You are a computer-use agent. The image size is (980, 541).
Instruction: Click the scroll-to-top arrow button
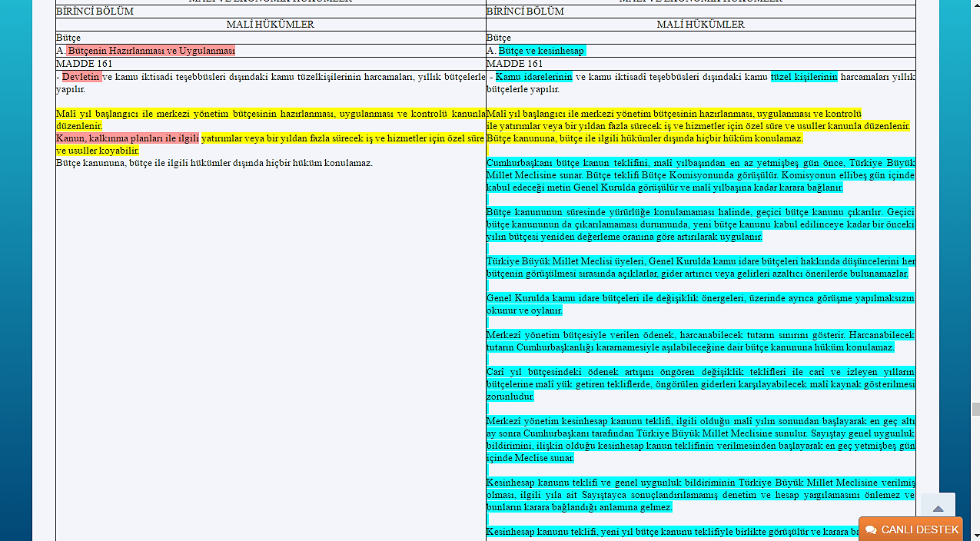click(x=937, y=509)
